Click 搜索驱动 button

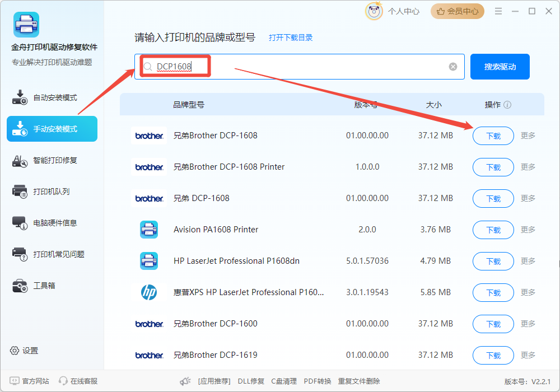[500, 67]
